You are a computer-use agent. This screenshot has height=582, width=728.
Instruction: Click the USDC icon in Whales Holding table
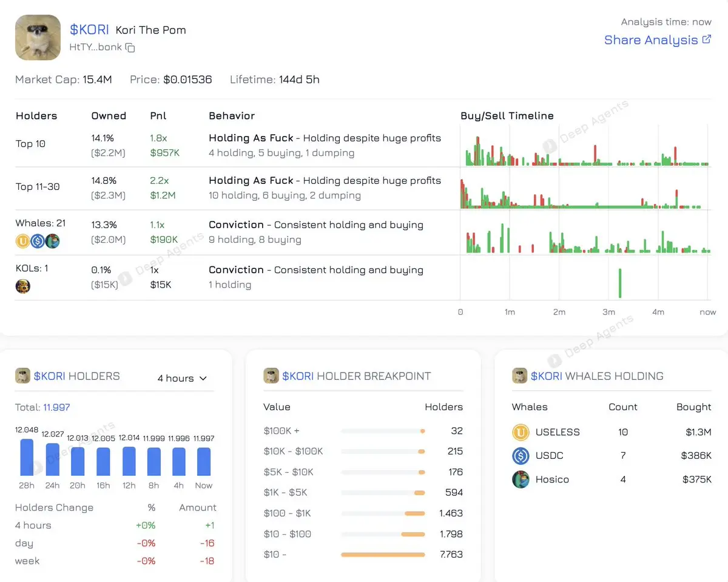point(521,456)
